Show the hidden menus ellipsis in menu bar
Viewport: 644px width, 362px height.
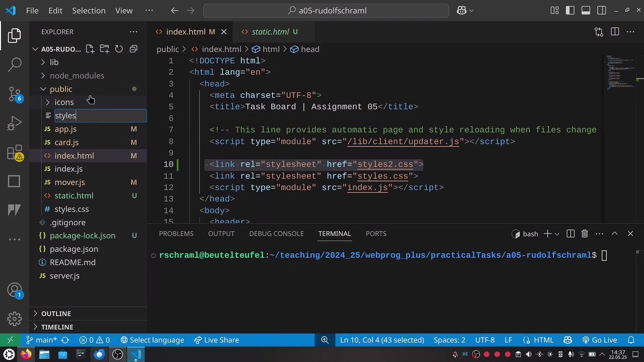pos(149,10)
